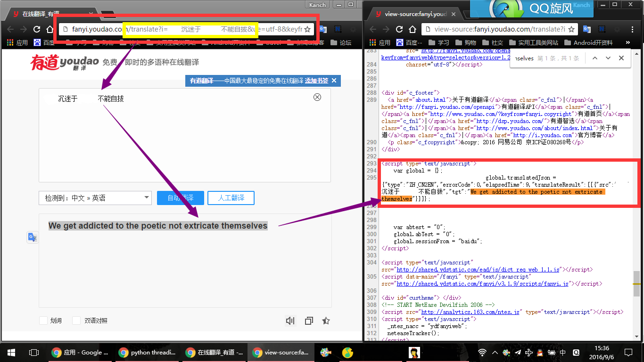Close the 有道翻译 bookmark banner
Screen dimensions: 644x362
click(334, 81)
